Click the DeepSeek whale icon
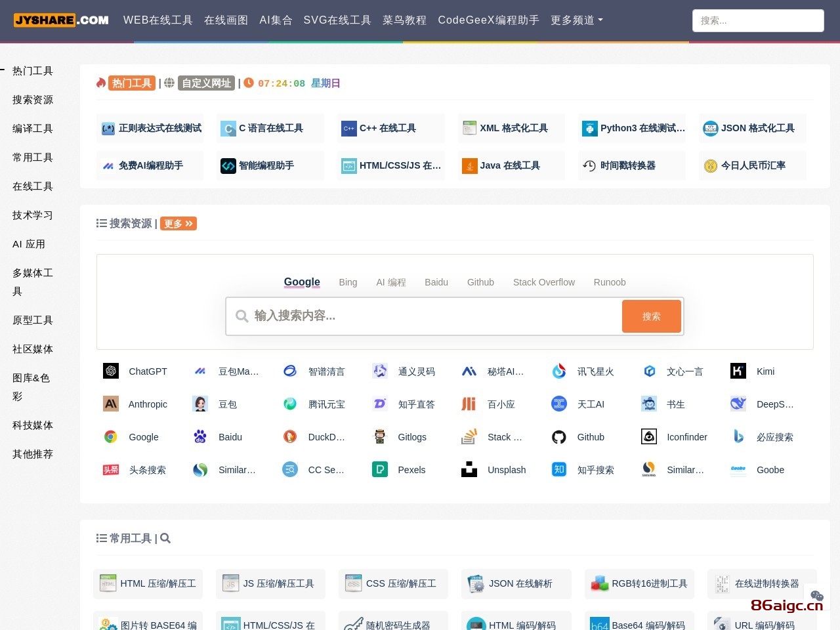 [x=738, y=404]
